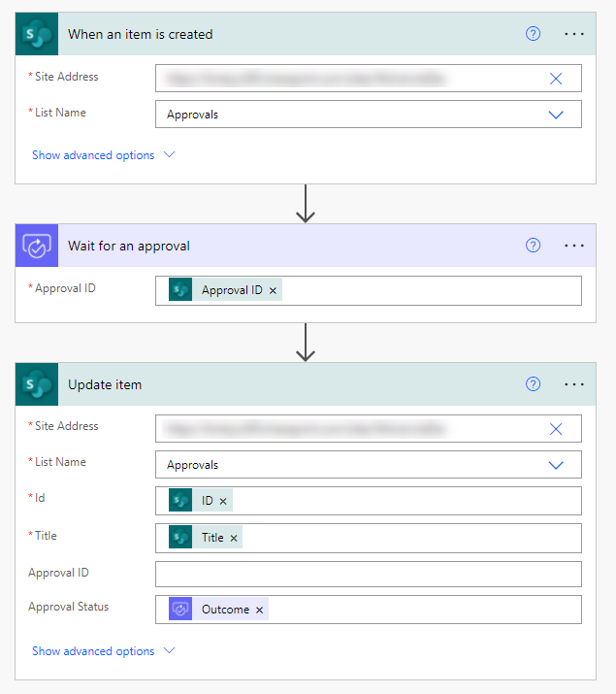Click the 'Update item' card title
Image resolution: width=616 pixels, height=694 pixels.
[x=105, y=384]
